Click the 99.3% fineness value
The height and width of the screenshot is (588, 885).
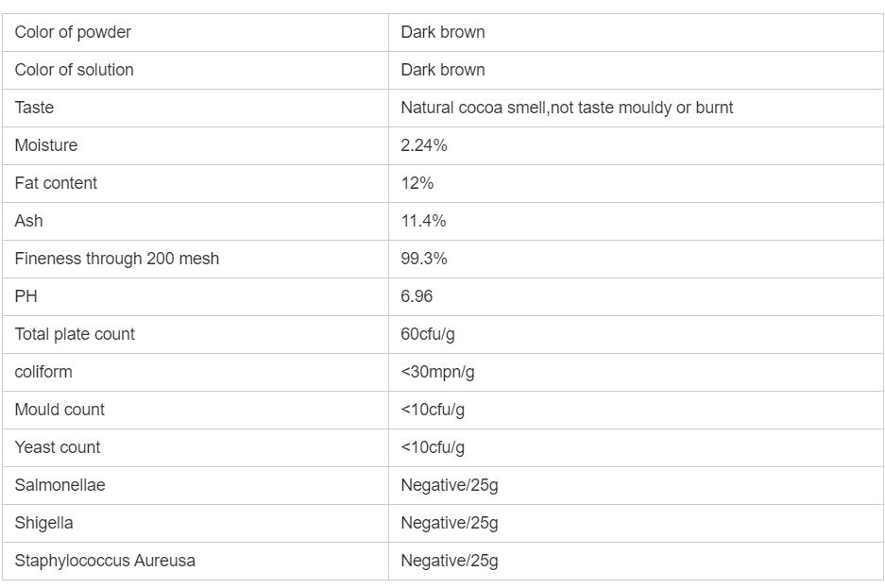point(424,259)
